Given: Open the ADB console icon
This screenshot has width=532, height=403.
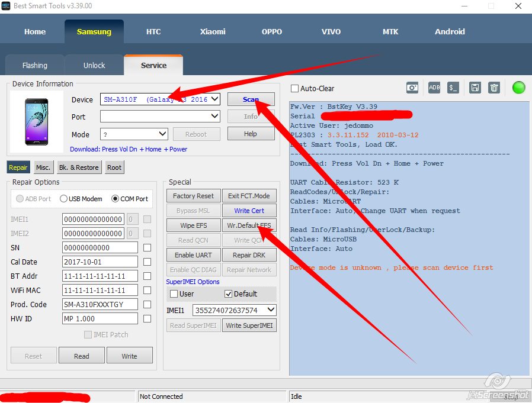Looking at the screenshot, I should coord(434,88).
